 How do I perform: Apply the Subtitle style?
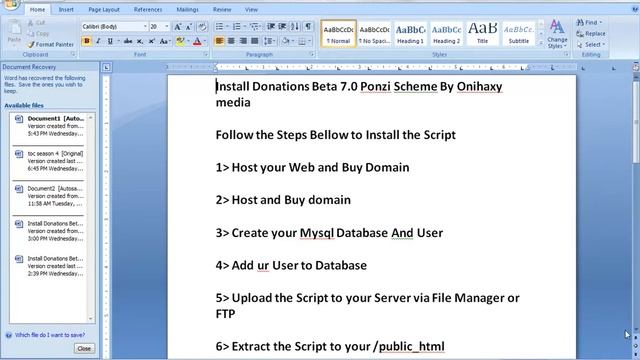(518, 33)
